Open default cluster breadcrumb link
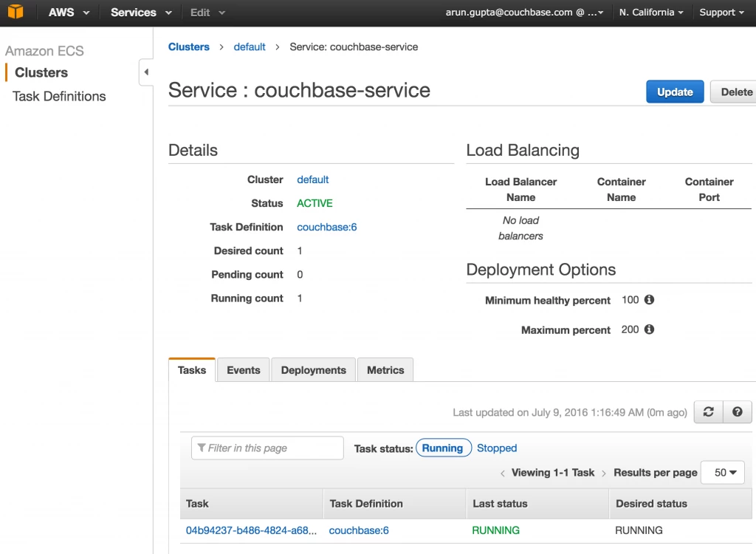The height and width of the screenshot is (554, 756). click(x=250, y=47)
